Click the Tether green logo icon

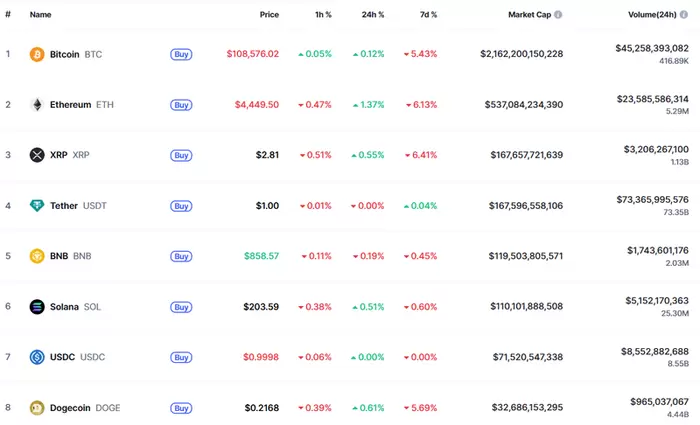[x=37, y=206]
